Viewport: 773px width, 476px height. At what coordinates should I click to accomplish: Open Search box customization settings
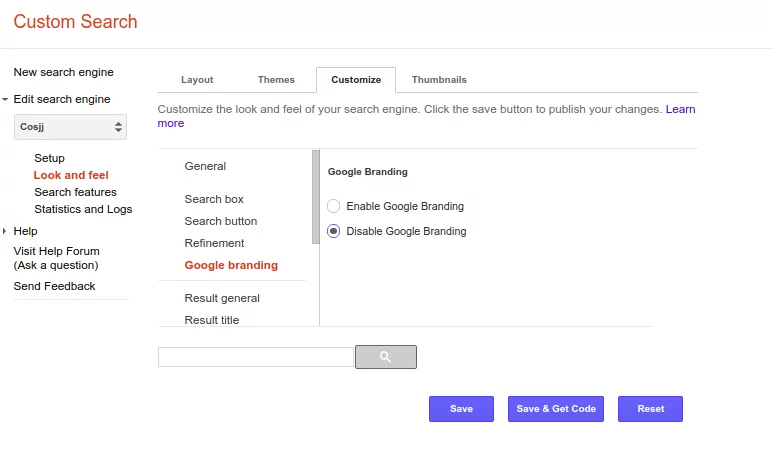coord(214,199)
